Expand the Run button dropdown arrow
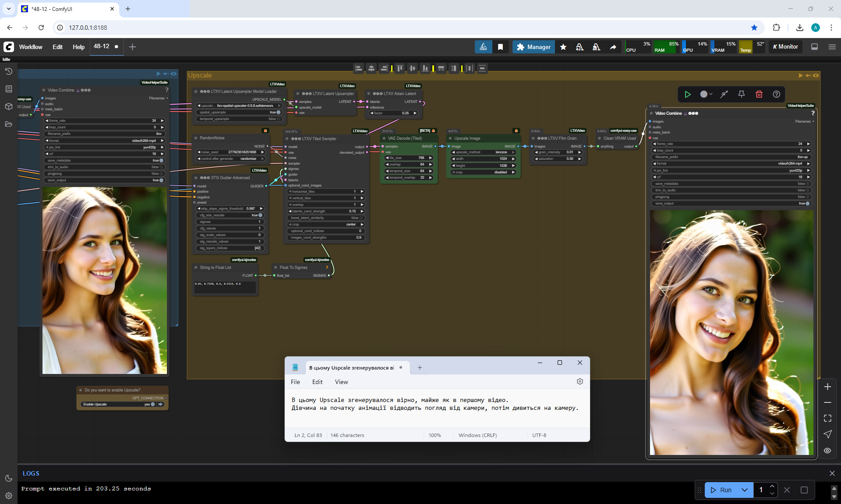841x504 pixels. tap(744, 490)
